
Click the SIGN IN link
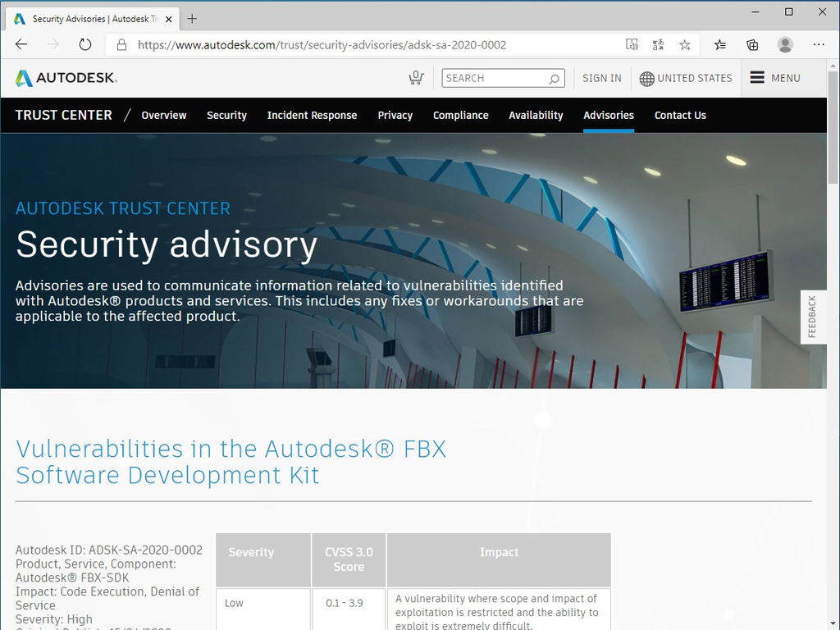pyautogui.click(x=601, y=78)
